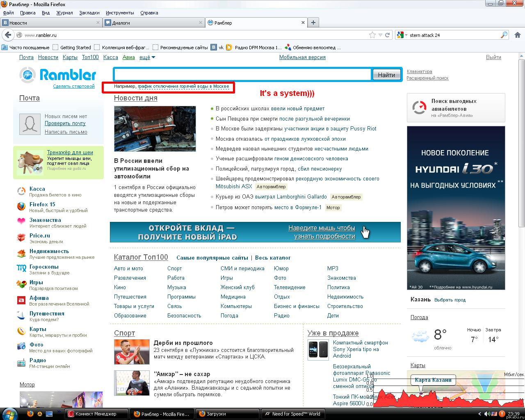This screenshot has width=525, height=420.
Task: Expand the ещё navigation dropdown
Action: click(147, 57)
